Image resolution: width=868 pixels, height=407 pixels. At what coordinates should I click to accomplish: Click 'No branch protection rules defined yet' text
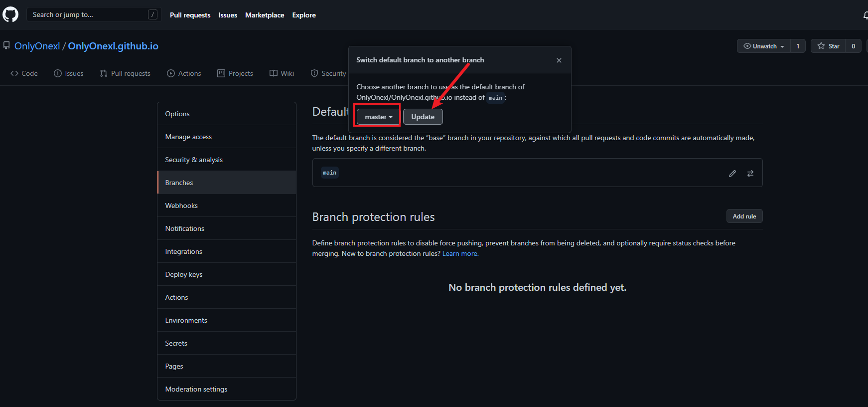click(x=537, y=287)
